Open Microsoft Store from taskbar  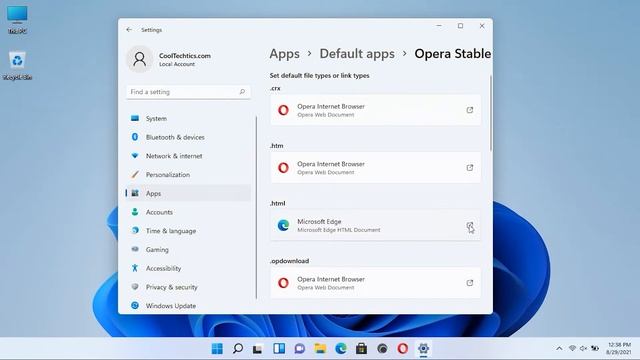(361, 349)
